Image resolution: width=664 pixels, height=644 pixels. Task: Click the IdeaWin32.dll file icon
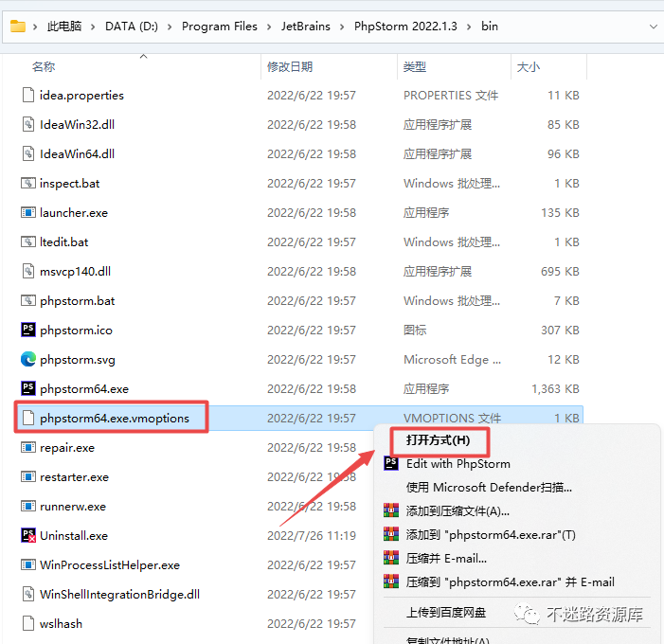tap(28, 124)
